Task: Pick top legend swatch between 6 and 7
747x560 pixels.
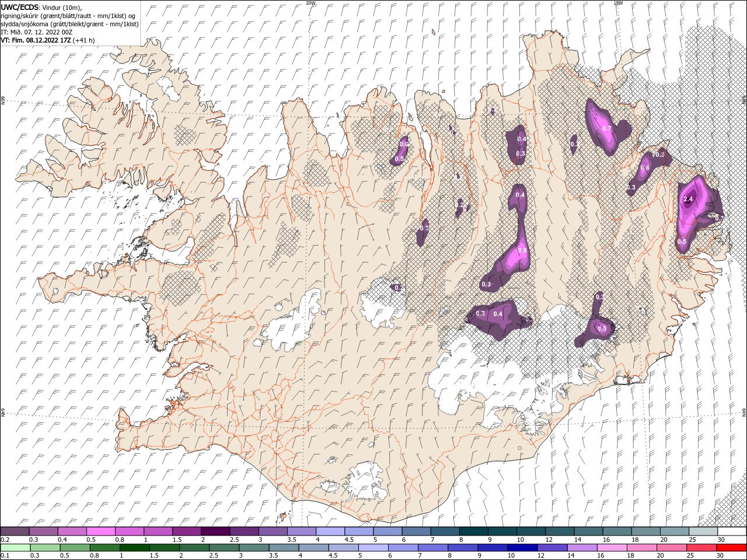Action: click(x=416, y=531)
